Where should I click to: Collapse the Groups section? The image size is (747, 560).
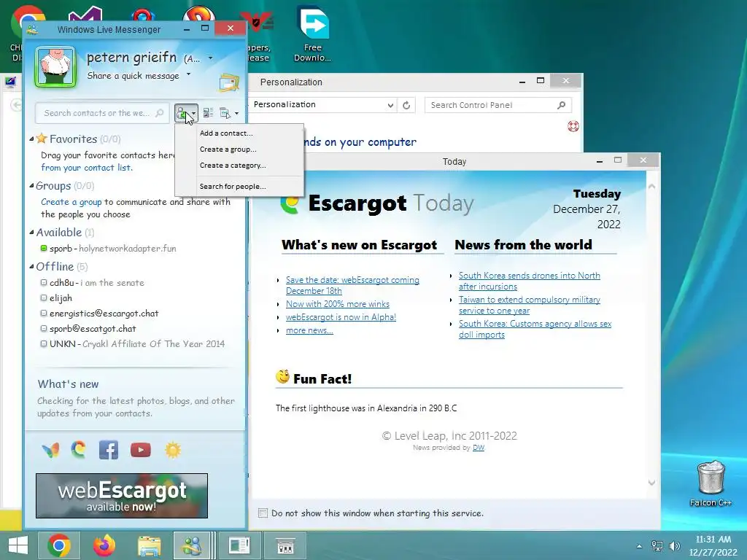pyautogui.click(x=31, y=186)
